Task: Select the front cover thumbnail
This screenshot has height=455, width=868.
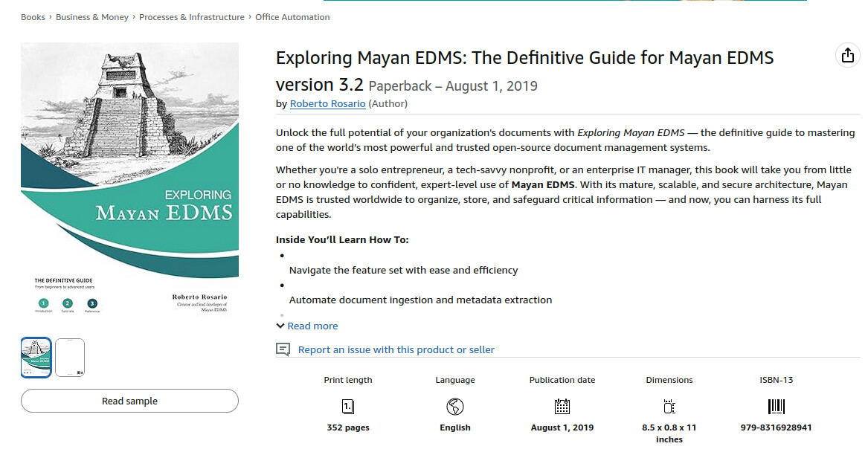Action: click(36, 358)
